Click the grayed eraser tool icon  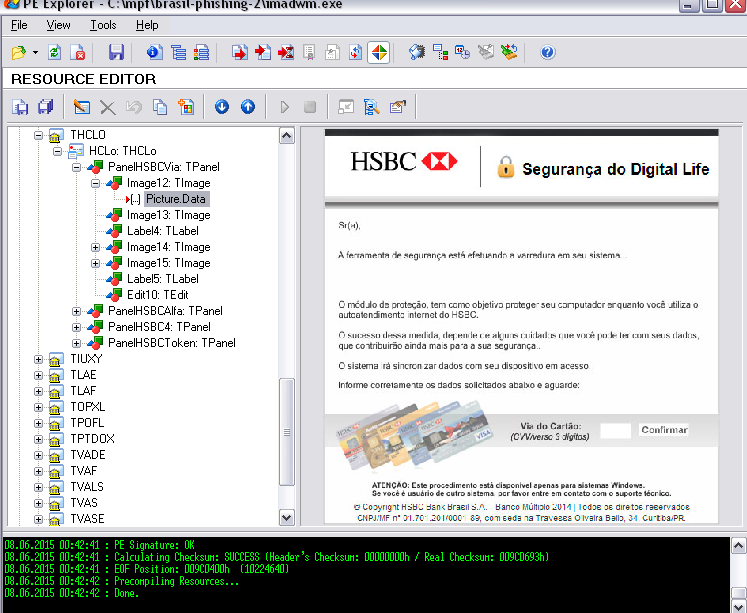coord(486,52)
